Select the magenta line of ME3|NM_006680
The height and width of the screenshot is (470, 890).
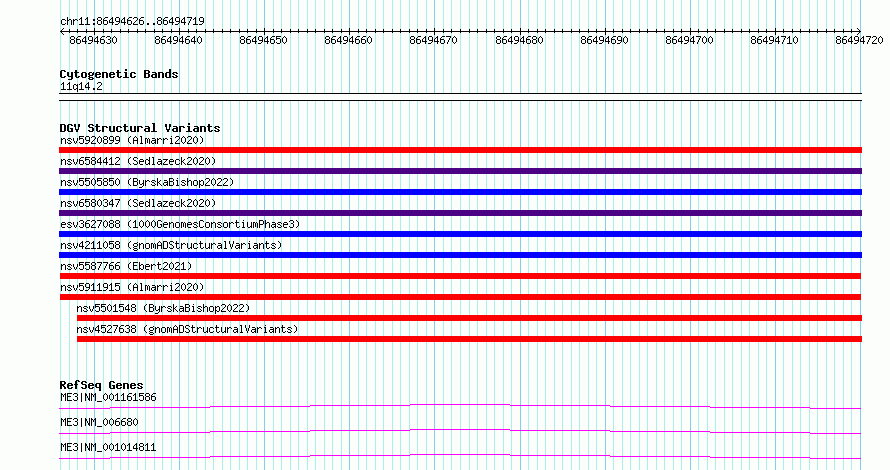pos(460,431)
